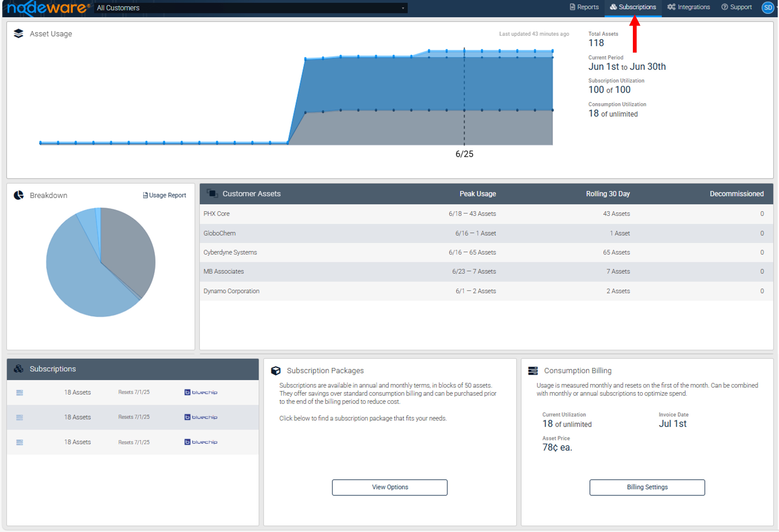Image resolution: width=779 pixels, height=532 pixels.
Task: Open the Support menu
Action: pyautogui.click(x=737, y=7)
